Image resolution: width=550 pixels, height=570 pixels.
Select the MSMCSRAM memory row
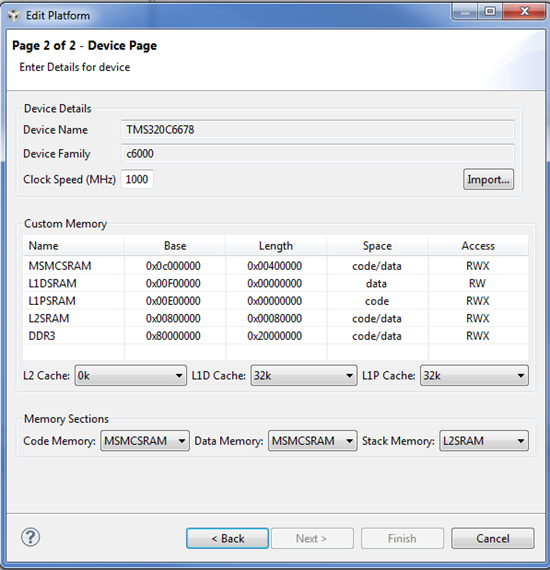pyautogui.click(x=275, y=266)
